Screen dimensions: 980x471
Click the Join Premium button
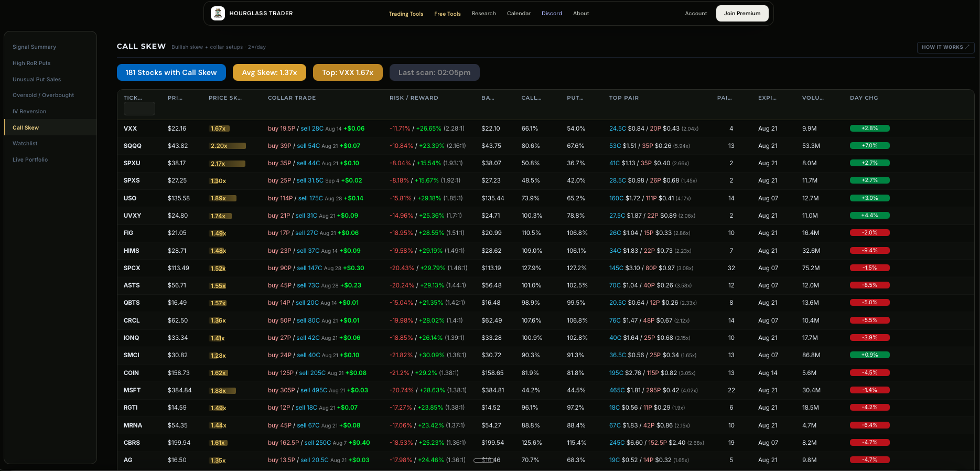pos(742,13)
